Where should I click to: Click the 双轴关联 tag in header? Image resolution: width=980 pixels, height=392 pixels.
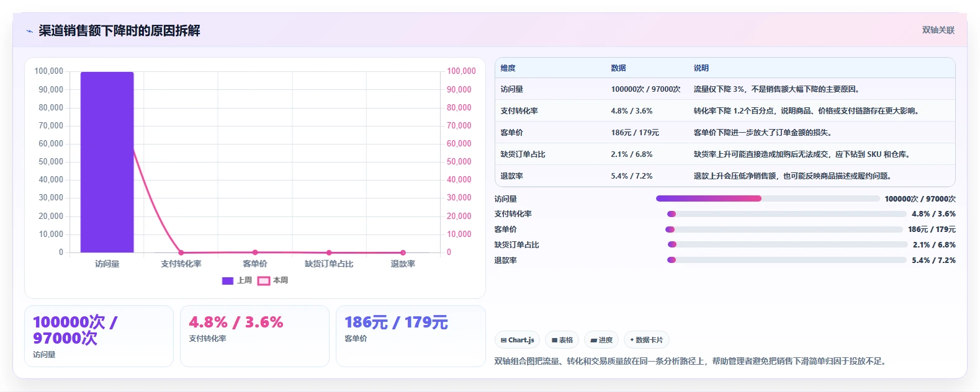938,30
